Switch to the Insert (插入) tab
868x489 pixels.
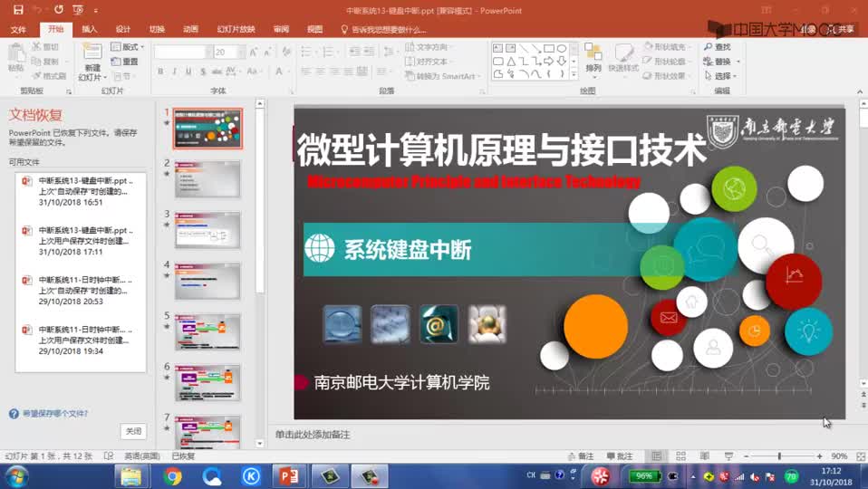coord(89,29)
